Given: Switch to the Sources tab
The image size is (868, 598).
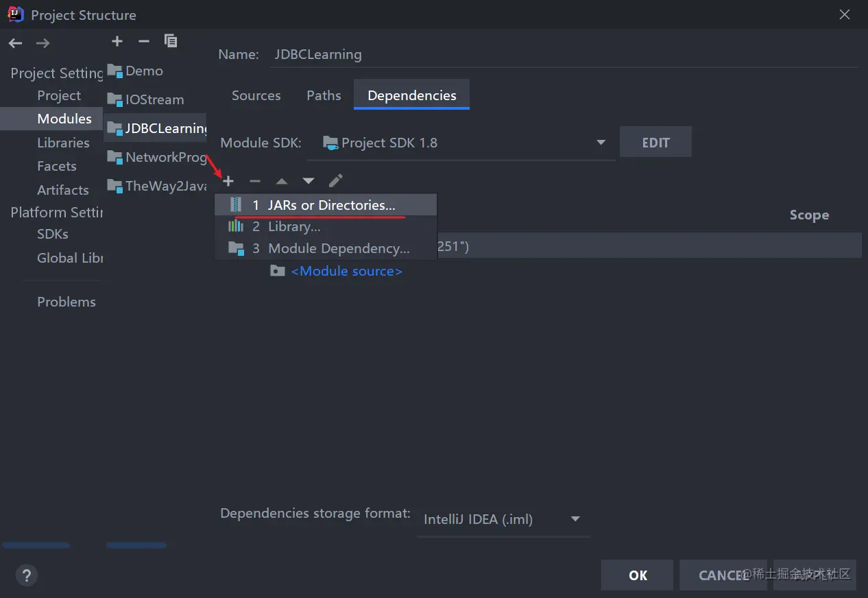Looking at the screenshot, I should [x=256, y=95].
